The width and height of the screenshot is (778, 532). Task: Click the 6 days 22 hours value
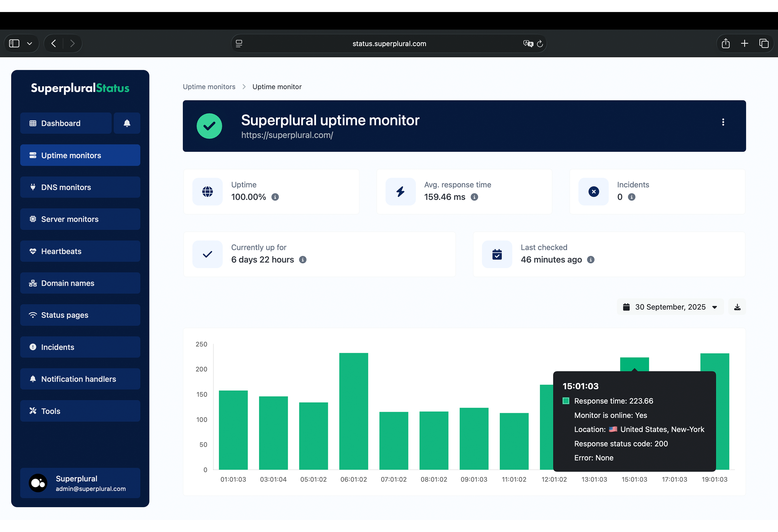point(262,260)
